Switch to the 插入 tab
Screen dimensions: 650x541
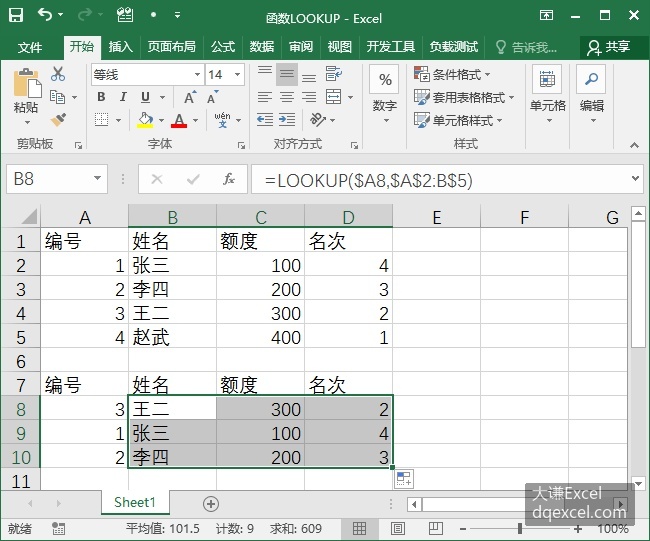coord(121,46)
